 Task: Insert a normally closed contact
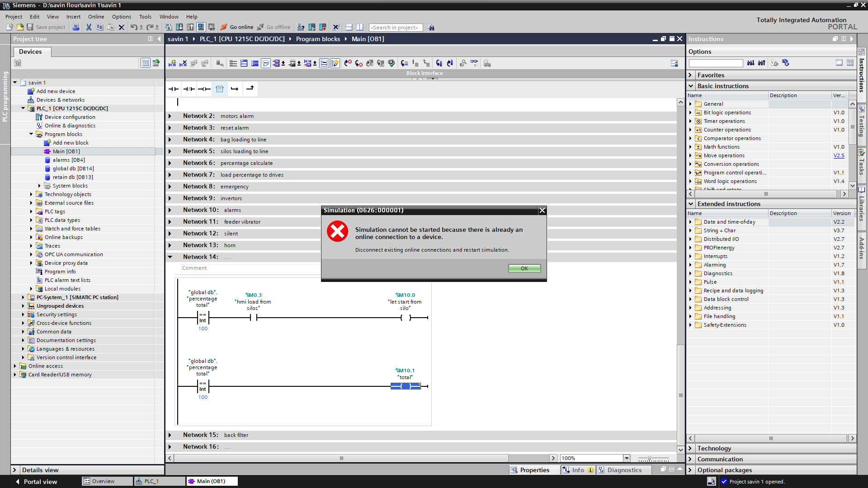(x=189, y=89)
